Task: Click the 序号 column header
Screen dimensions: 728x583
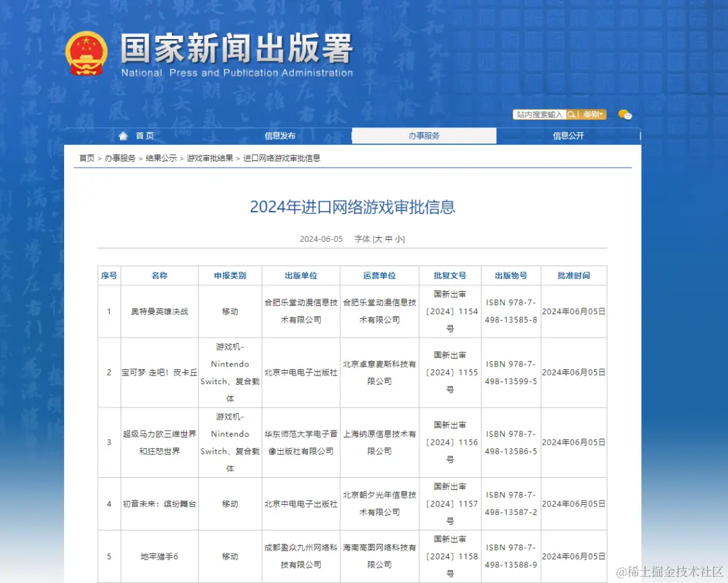Action: (109, 275)
